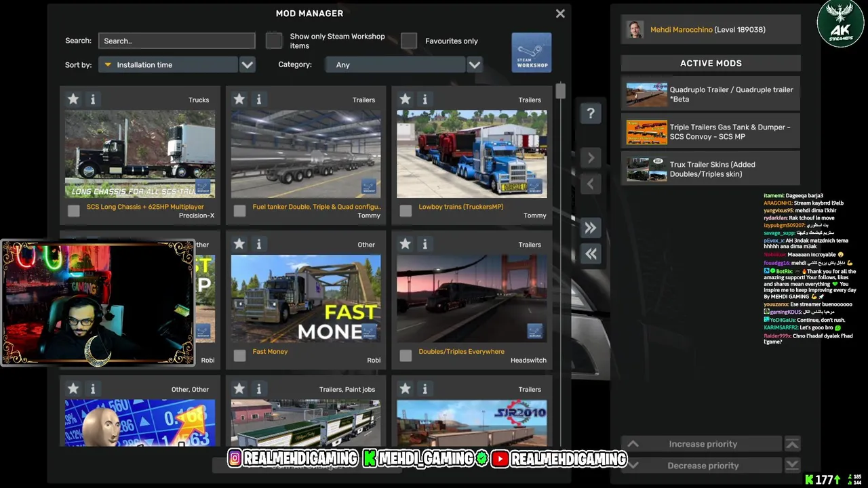Viewport: 868px width, 488px height.
Task: Star the Other, Other category mod
Action: pos(73,389)
